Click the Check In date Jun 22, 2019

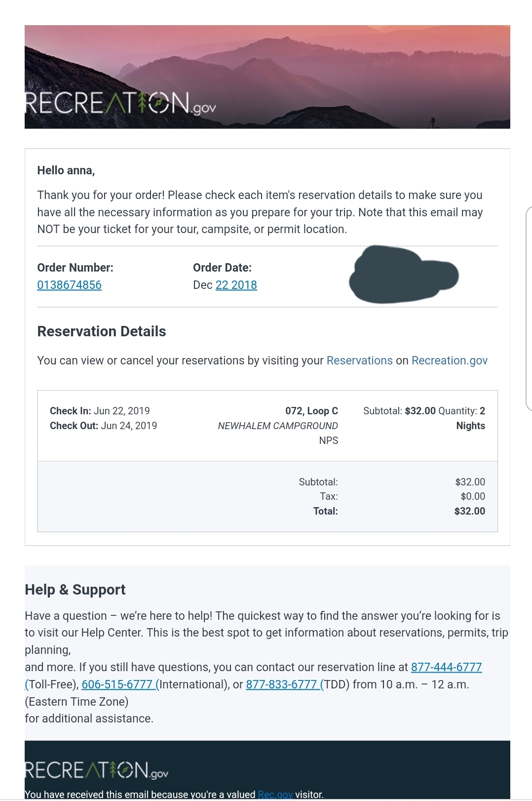121,411
